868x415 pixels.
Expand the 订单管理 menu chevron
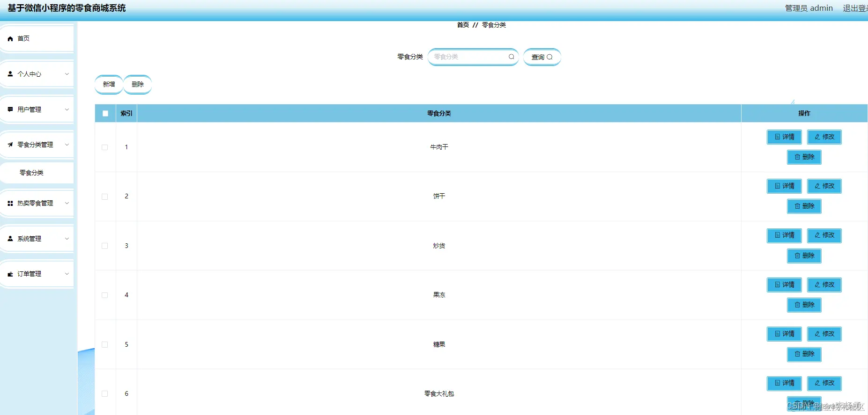point(67,274)
